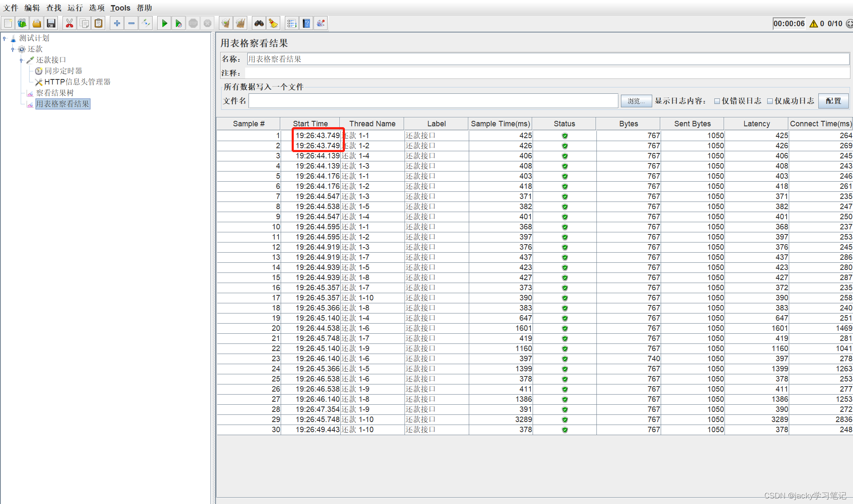Click the Toggle enabled state icon
The height and width of the screenshot is (504, 853).
(x=146, y=23)
